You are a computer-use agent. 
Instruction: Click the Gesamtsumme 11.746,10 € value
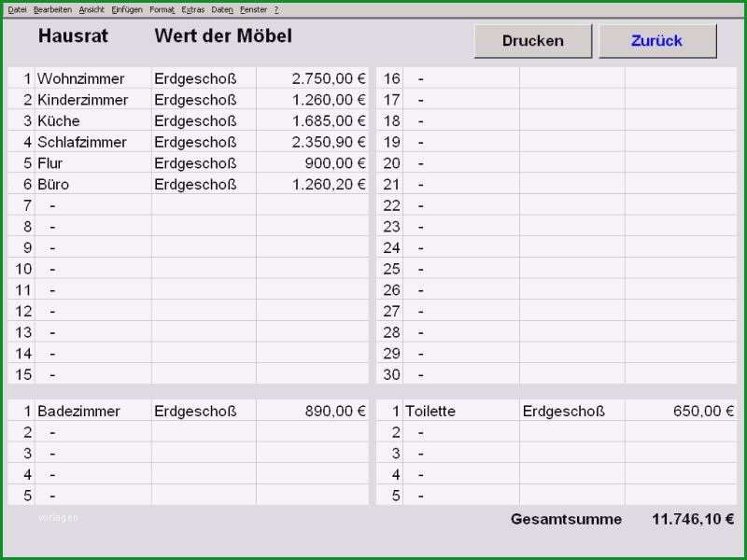(693, 519)
